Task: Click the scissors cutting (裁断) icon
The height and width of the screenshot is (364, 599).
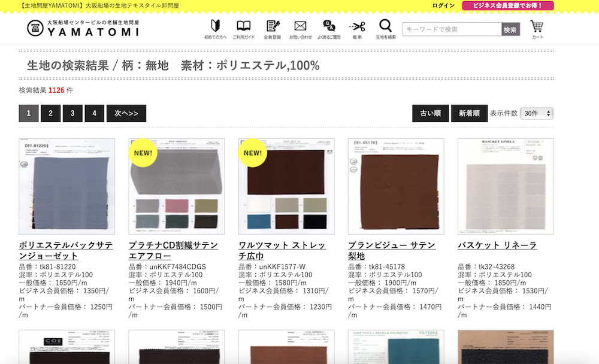Action: click(357, 29)
